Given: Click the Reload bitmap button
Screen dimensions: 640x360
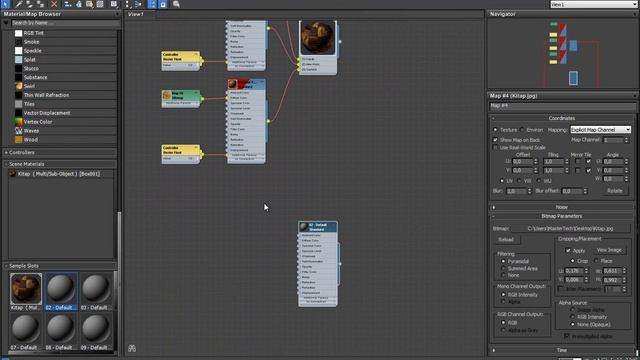Looking at the screenshot, I should click(x=506, y=240).
